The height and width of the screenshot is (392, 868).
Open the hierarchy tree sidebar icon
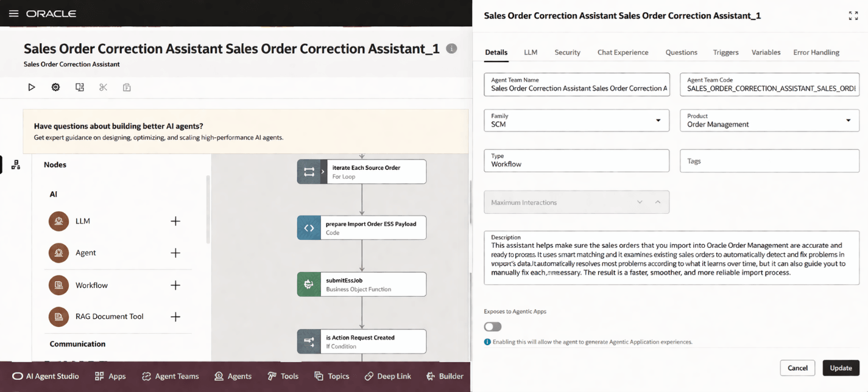tap(16, 165)
